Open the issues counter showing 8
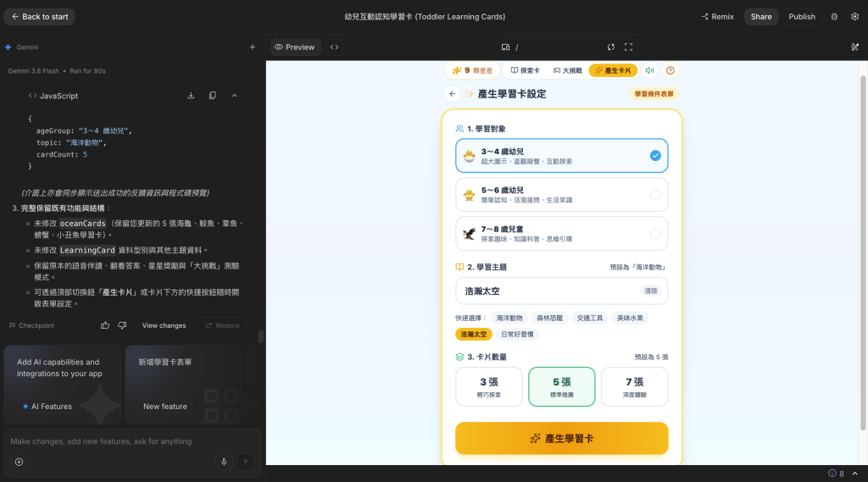 pos(836,474)
